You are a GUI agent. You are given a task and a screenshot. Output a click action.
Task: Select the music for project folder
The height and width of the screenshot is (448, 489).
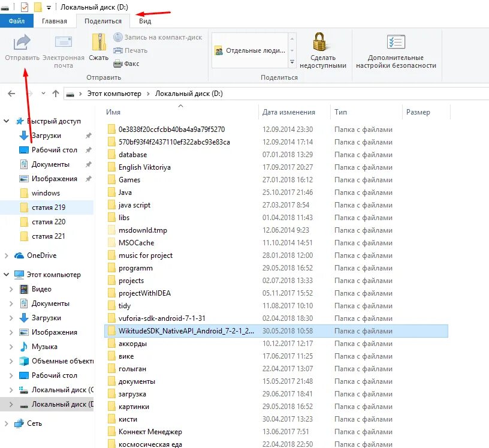point(146,255)
